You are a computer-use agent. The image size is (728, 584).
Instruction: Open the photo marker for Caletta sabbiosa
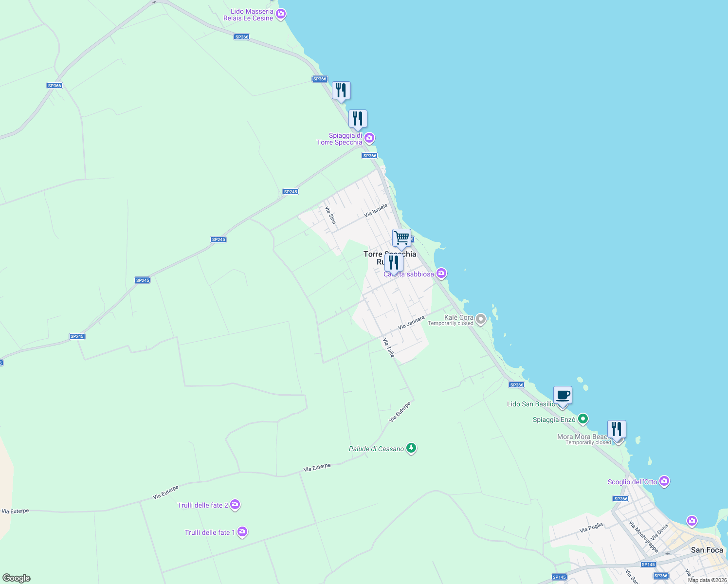pyautogui.click(x=441, y=274)
